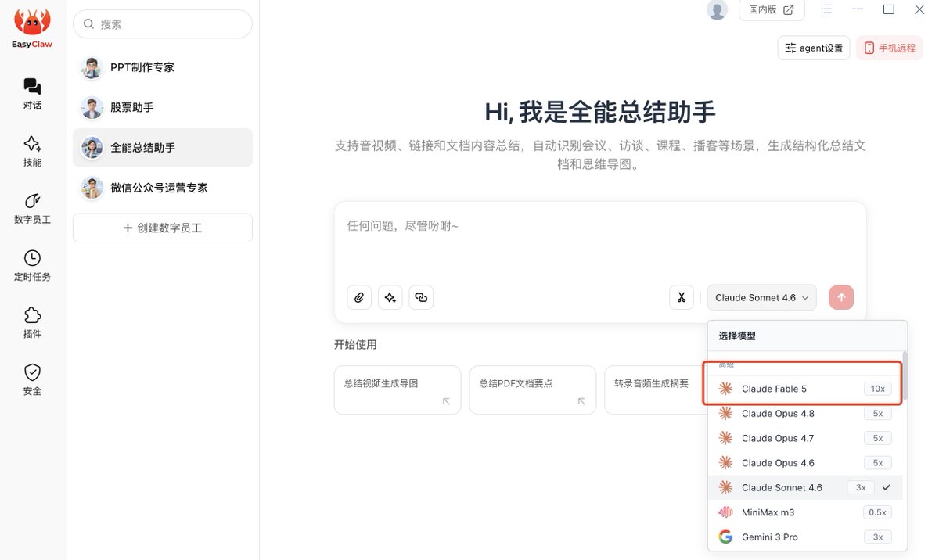Click the send arrow button

click(842, 297)
